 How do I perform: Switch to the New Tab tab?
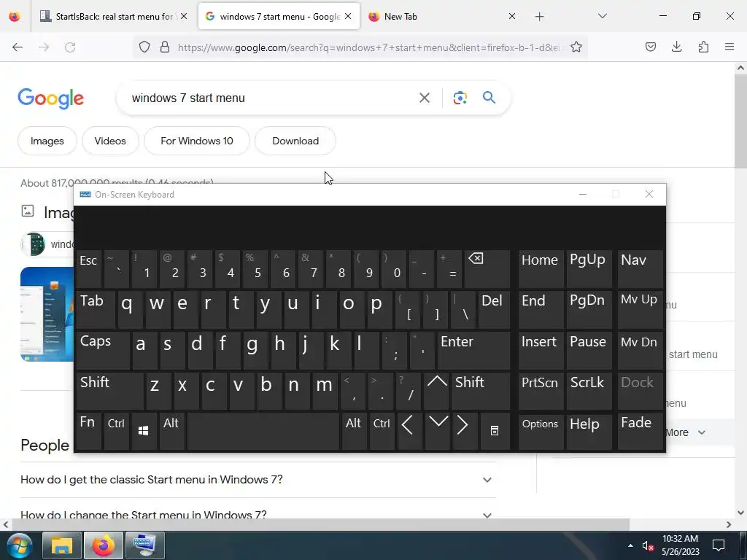[441, 16]
